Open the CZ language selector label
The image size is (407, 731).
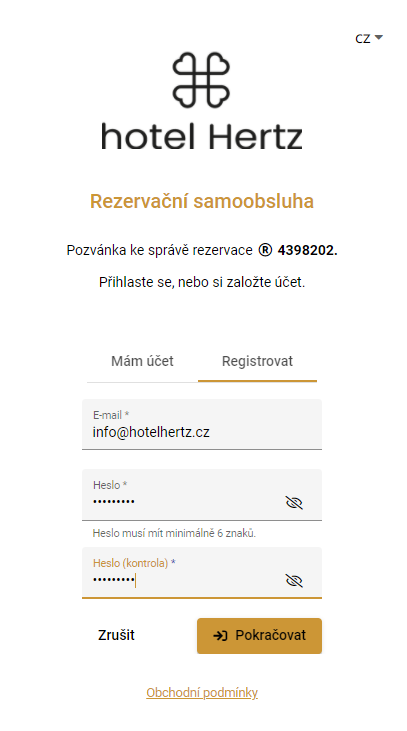pyautogui.click(x=363, y=38)
